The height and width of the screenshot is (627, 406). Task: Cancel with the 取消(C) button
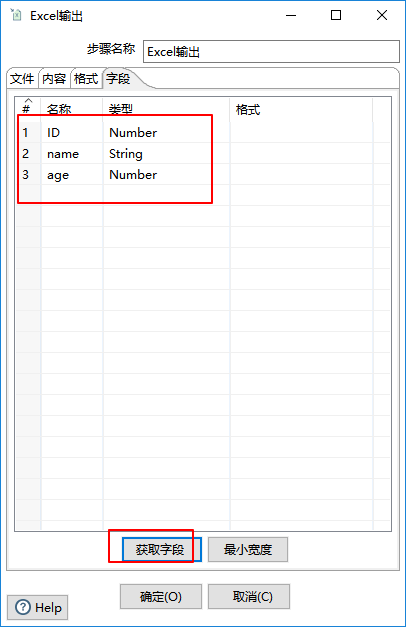[x=249, y=597]
